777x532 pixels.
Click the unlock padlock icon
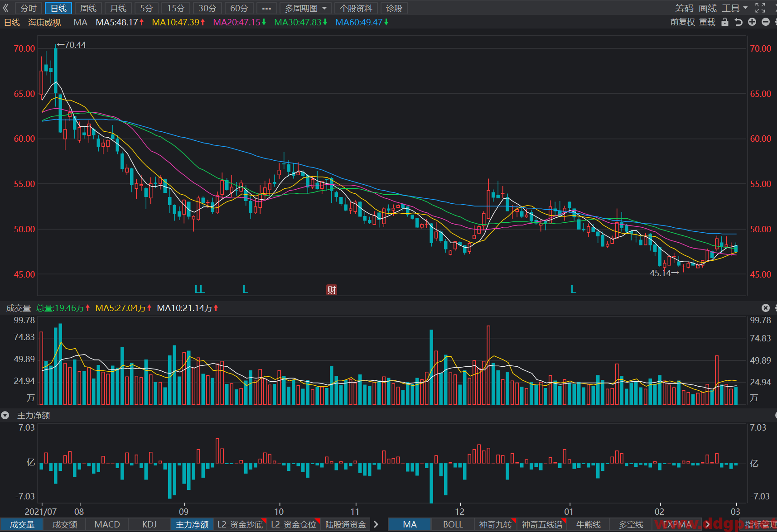coord(725,22)
